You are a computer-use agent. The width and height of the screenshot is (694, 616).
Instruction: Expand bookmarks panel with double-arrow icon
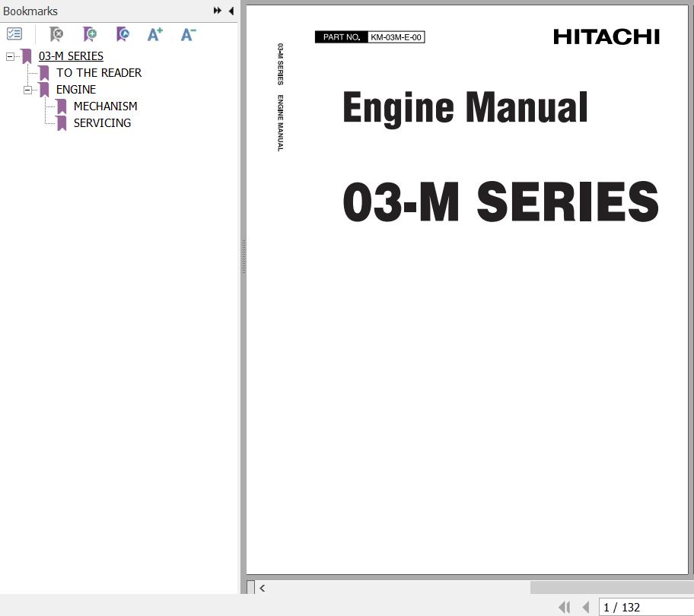tap(218, 11)
